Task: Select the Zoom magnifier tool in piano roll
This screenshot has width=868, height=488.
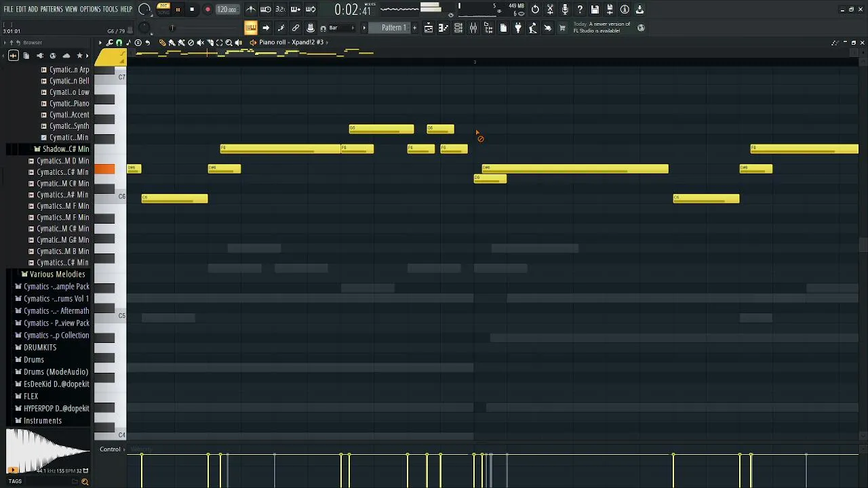Action: click(229, 42)
